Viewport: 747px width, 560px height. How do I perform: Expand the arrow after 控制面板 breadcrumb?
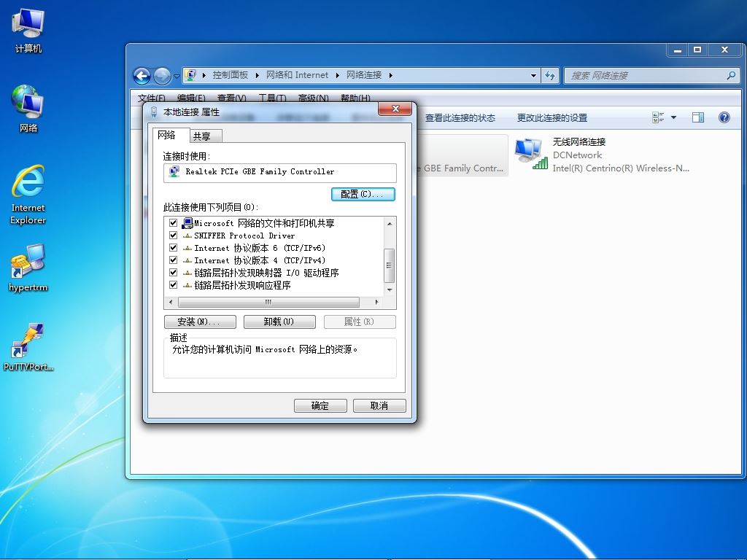click(257, 75)
